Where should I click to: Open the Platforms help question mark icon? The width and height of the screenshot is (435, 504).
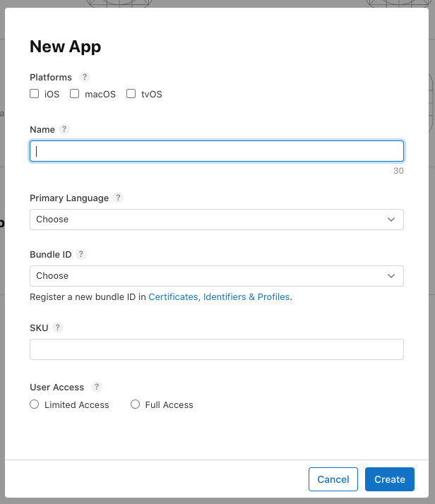pyautogui.click(x=85, y=77)
